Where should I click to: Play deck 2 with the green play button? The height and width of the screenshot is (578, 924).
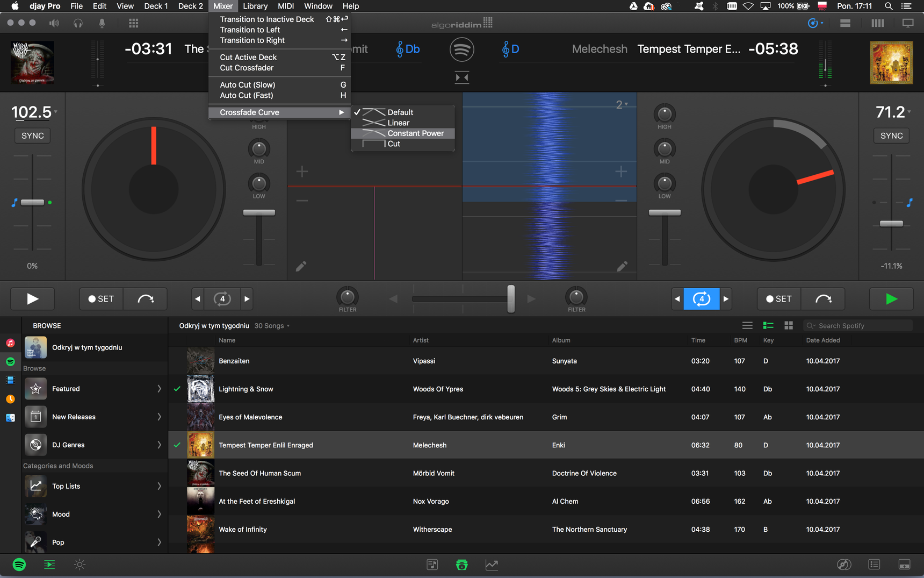coord(891,299)
